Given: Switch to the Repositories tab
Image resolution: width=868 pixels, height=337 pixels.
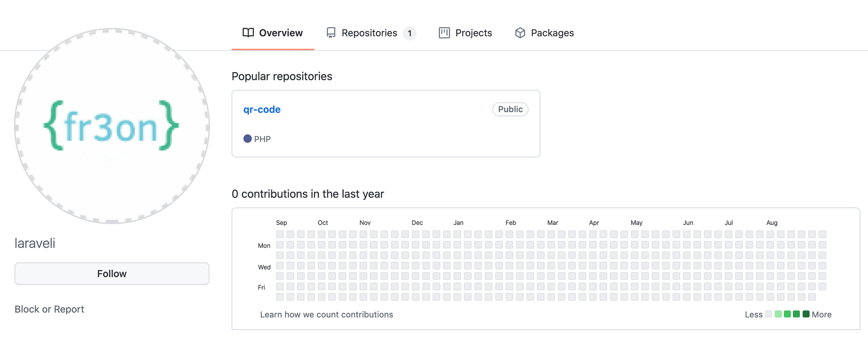Looking at the screenshot, I should tap(369, 33).
